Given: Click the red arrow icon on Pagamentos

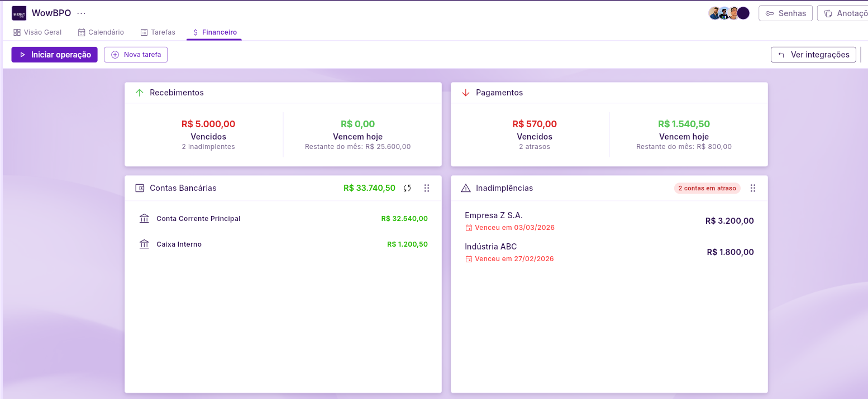Looking at the screenshot, I should click(466, 93).
